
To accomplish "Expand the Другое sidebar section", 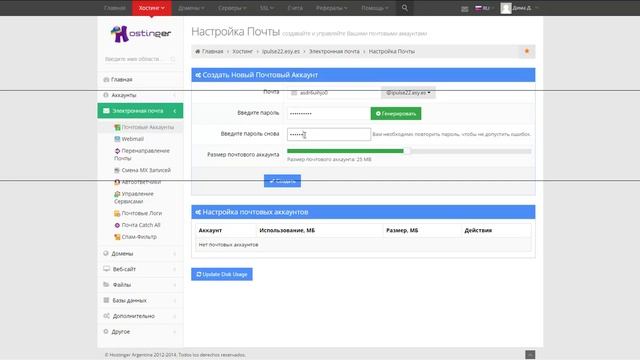I will pyautogui.click(x=140, y=331).
